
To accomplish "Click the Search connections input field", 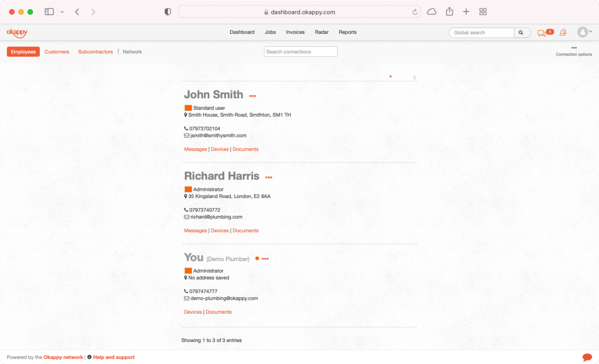I will click(x=300, y=51).
